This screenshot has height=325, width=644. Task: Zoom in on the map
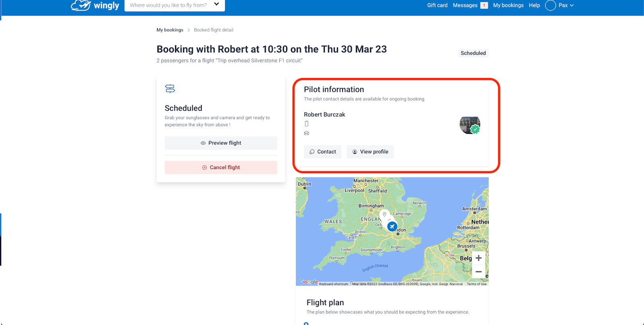pyautogui.click(x=479, y=258)
